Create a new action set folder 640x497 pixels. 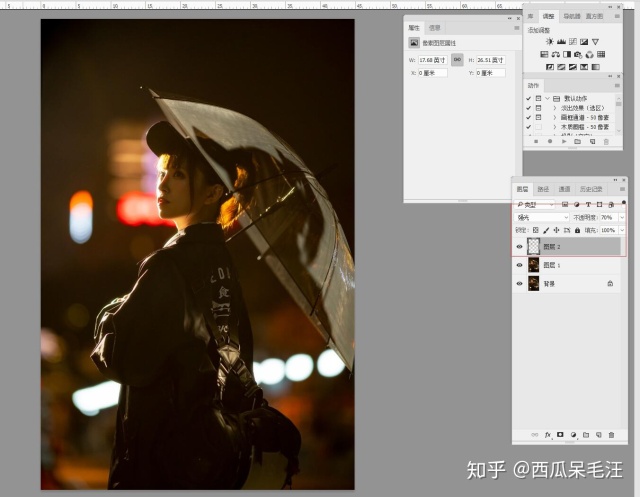[577, 142]
